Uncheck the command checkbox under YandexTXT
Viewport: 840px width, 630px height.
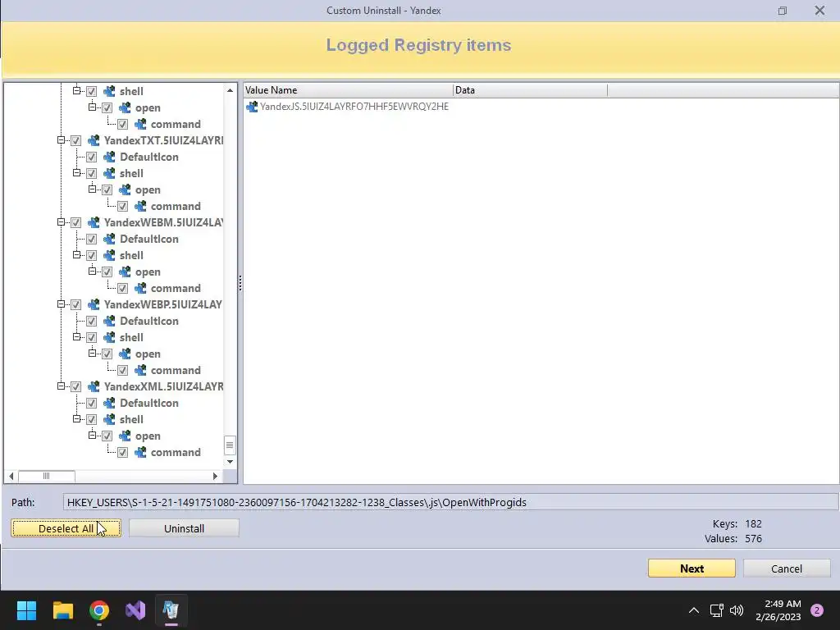tap(122, 206)
